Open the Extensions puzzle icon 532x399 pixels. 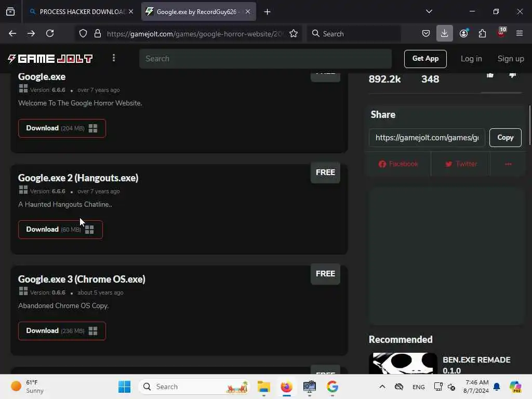coord(482,33)
